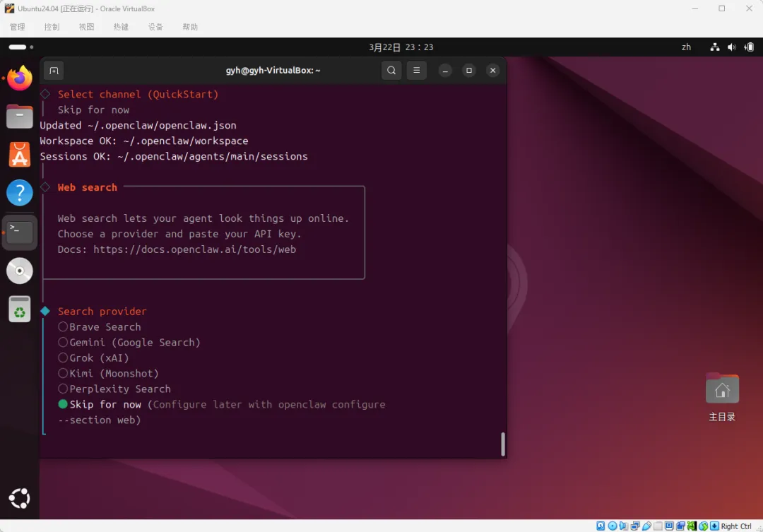The height and width of the screenshot is (532, 763).
Task: Open the Files manager in dock
Action: pos(20,116)
